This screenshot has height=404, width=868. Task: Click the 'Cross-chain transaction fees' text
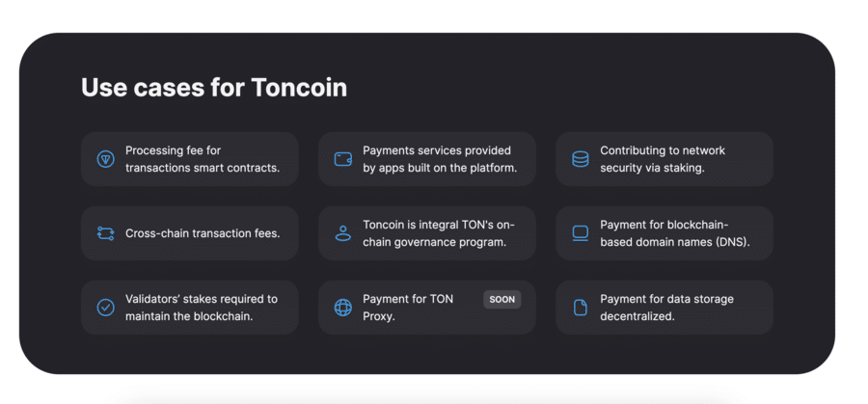[x=203, y=233]
